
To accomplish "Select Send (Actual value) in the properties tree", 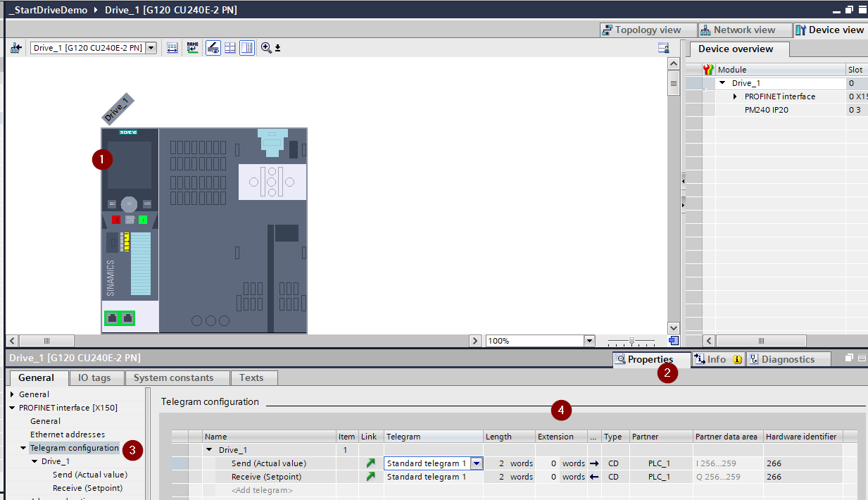I will [90, 475].
